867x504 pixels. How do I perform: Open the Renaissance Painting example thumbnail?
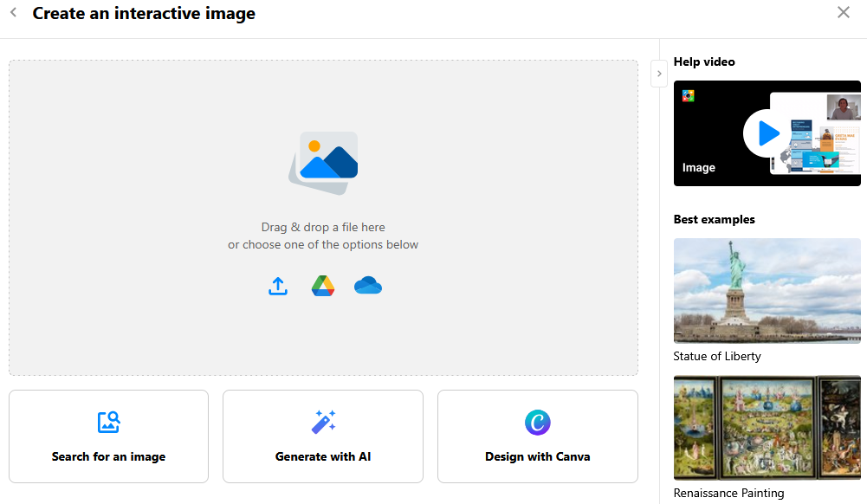[767, 428]
